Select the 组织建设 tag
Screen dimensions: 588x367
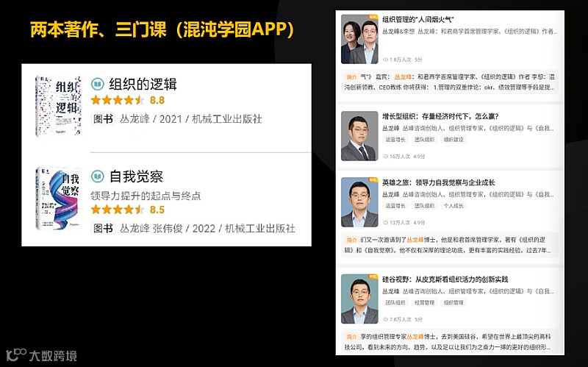(453, 140)
